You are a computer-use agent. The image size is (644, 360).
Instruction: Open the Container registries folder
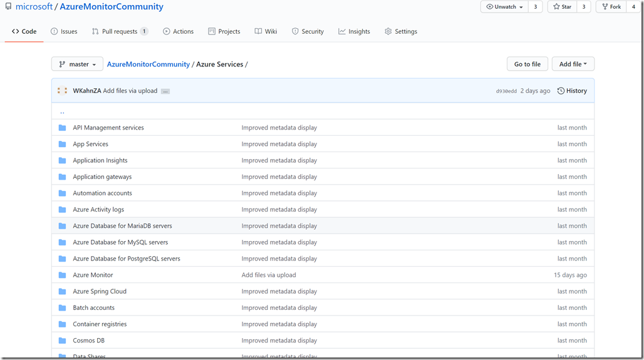(x=100, y=324)
